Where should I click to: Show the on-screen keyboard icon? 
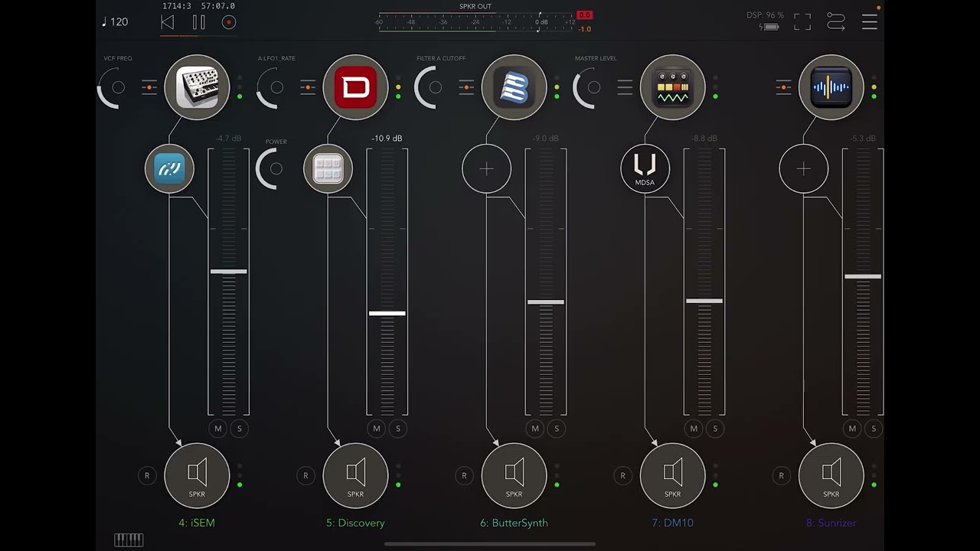click(129, 540)
